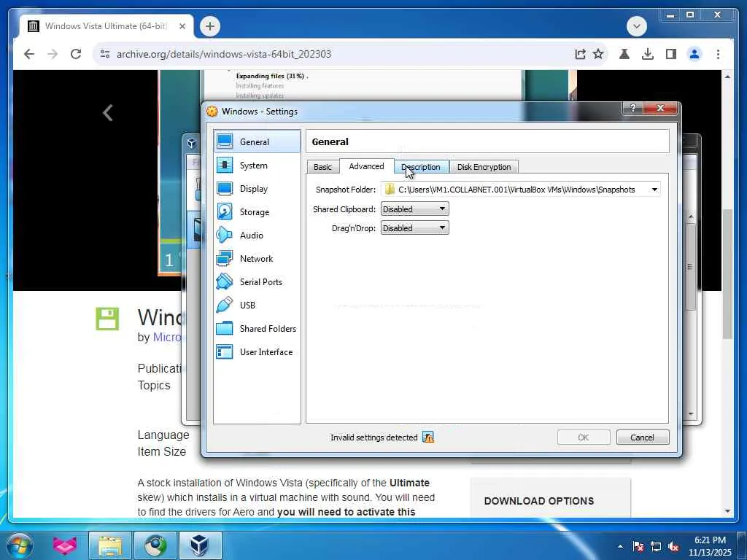The height and width of the screenshot is (560, 747).
Task: Open the System settings icon
Action: click(x=225, y=165)
